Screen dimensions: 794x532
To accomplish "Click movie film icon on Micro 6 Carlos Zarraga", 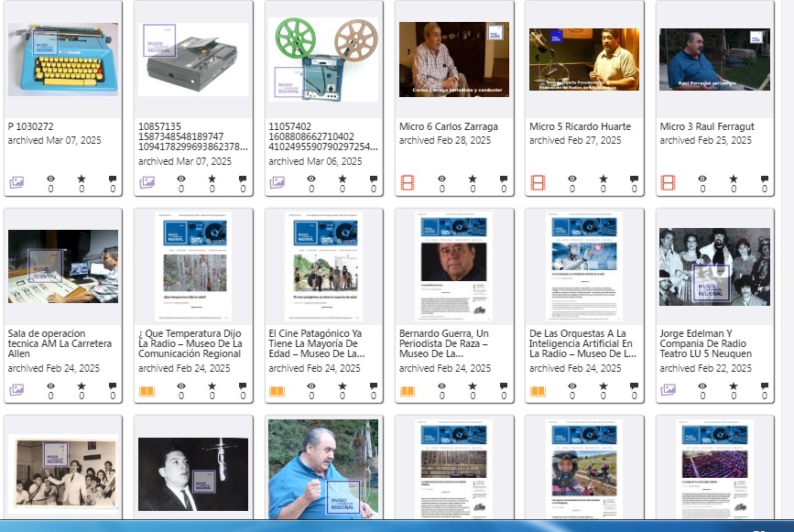I will coord(408,182).
